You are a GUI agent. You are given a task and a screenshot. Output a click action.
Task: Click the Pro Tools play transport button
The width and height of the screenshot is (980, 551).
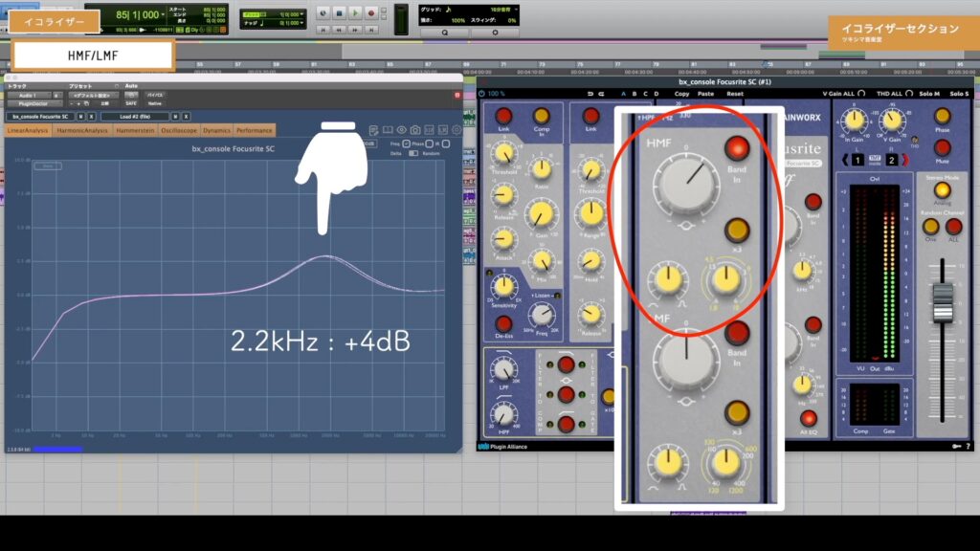(x=355, y=13)
